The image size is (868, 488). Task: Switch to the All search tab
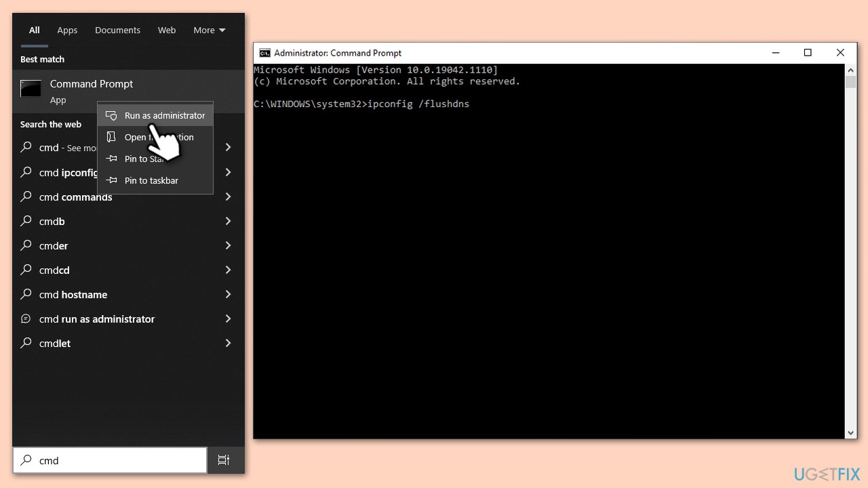pos(35,30)
